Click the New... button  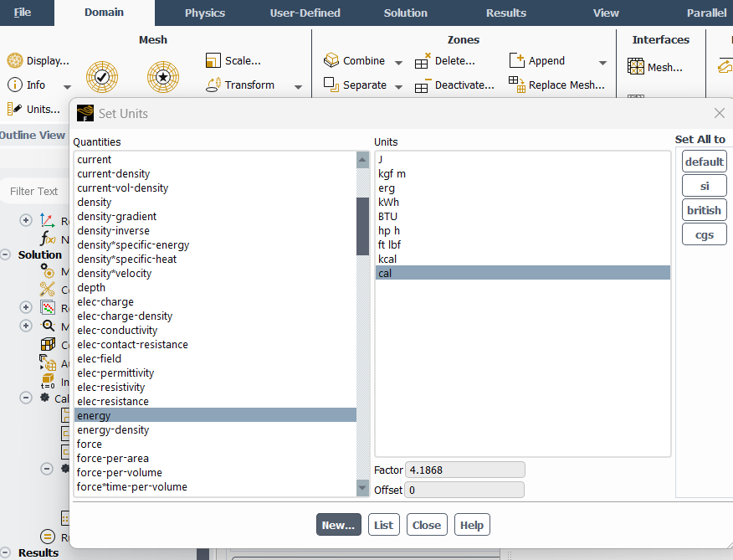[x=338, y=525]
